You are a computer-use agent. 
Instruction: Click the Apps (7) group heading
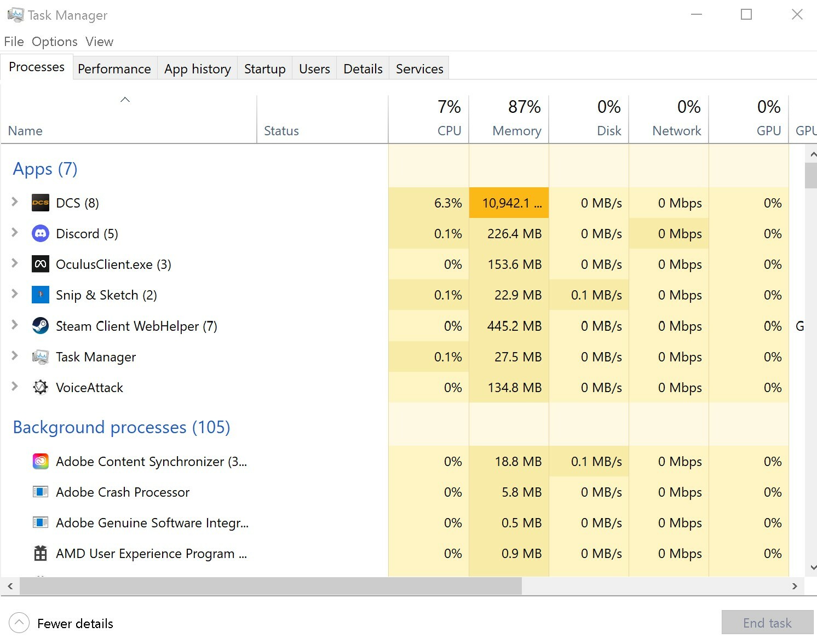[x=45, y=169]
